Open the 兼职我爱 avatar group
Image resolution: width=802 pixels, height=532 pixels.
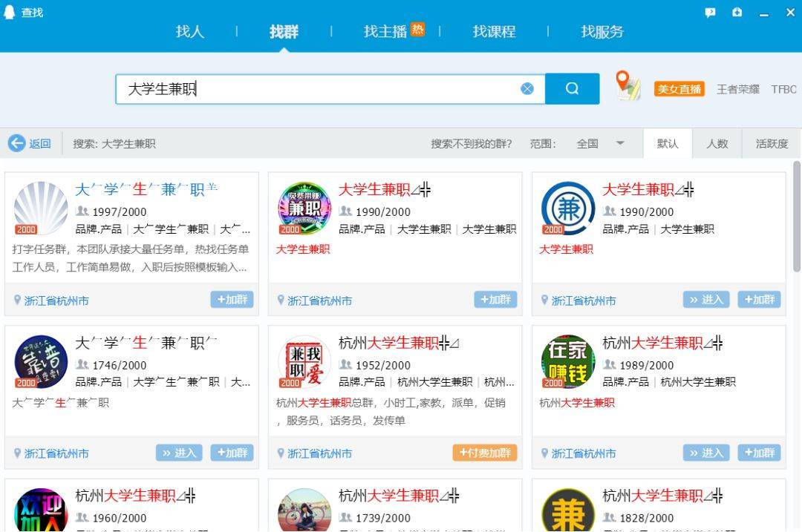(x=304, y=361)
